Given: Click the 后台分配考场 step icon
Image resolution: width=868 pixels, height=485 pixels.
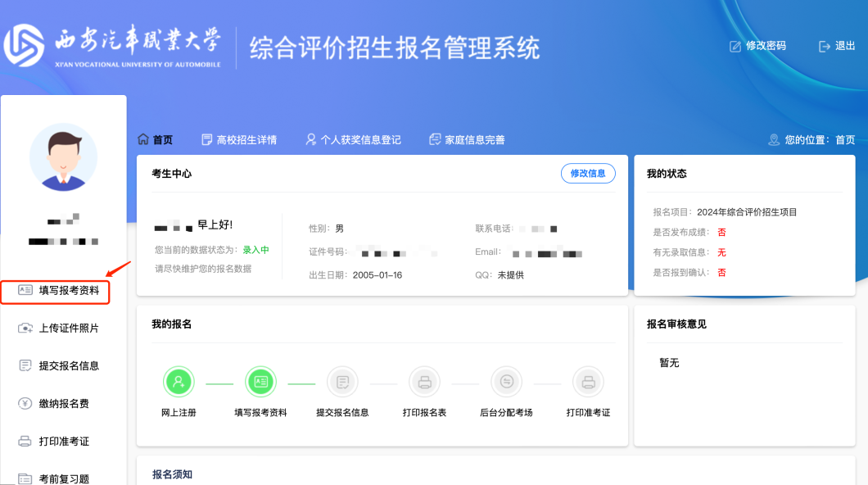Looking at the screenshot, I should (x=506, y=381).
